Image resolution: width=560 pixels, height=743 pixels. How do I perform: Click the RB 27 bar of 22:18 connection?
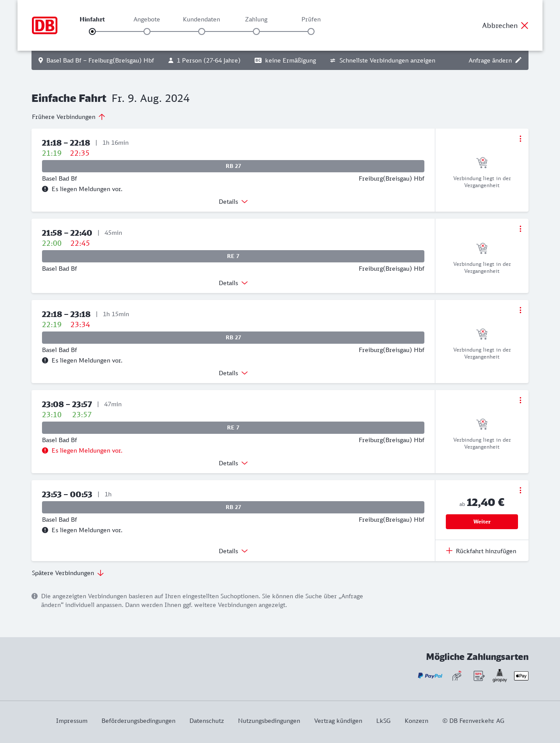(x=233, y=338)
